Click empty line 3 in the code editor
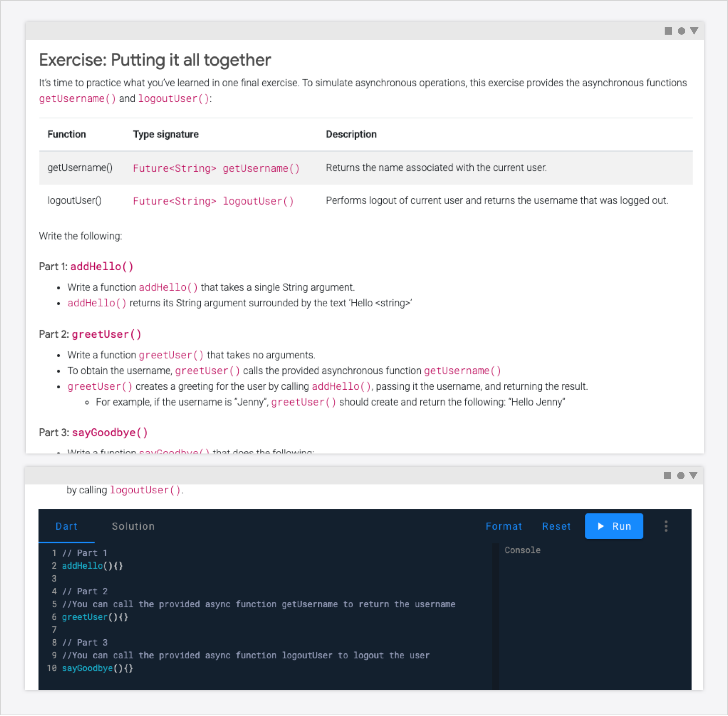This screenshot has width=728, height=716. (x=150, y=579)
